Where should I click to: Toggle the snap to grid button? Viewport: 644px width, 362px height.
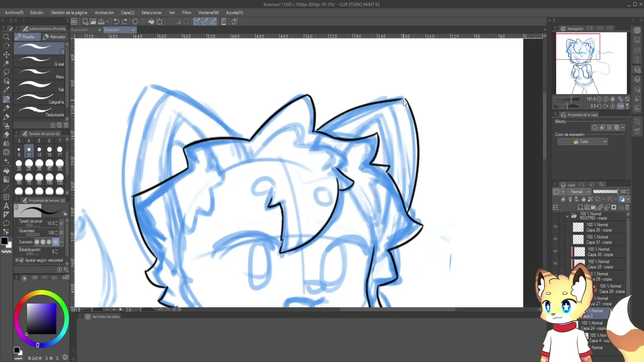click(x=213, y=21)
